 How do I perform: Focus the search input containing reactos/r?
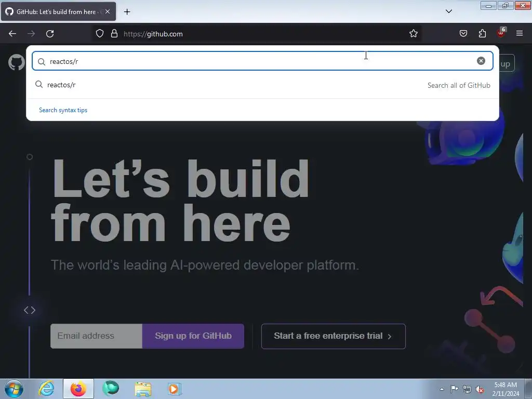[262, 61]
